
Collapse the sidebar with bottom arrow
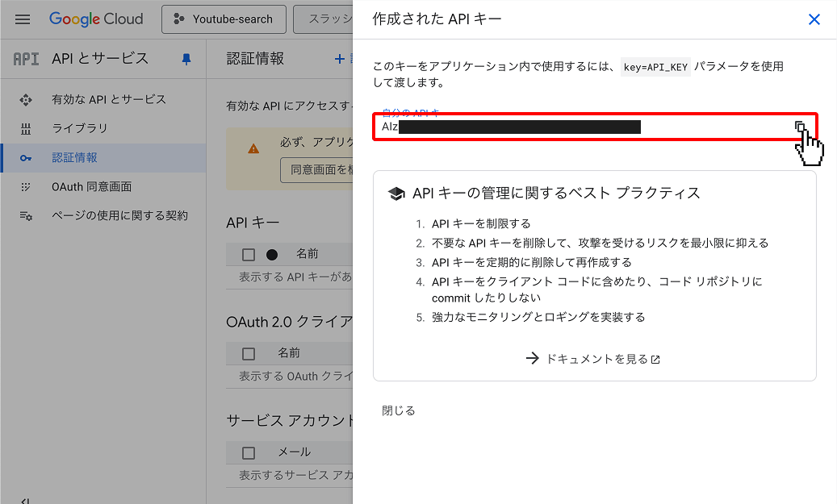point(25,501)
